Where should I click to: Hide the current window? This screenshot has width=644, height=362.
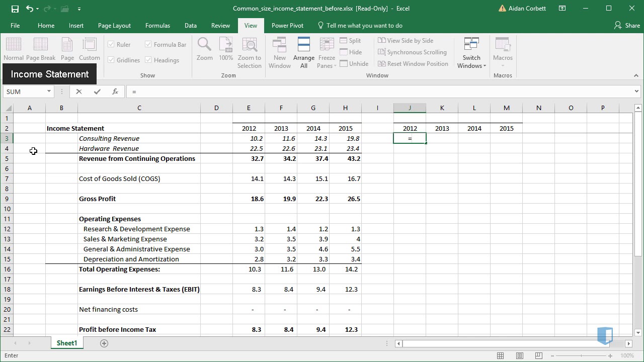click(351, 52)
